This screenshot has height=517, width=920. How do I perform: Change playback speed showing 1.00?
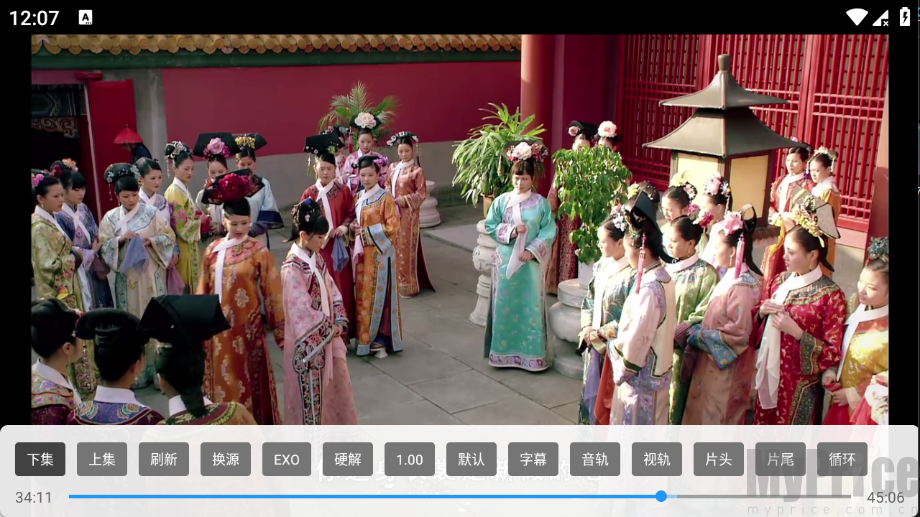pos(410,459)
